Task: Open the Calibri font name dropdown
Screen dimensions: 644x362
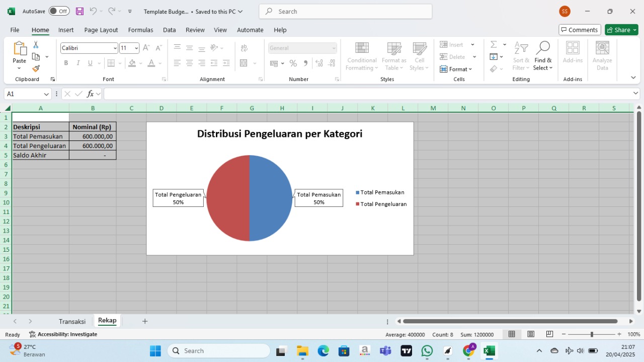Action: (115, 48)
